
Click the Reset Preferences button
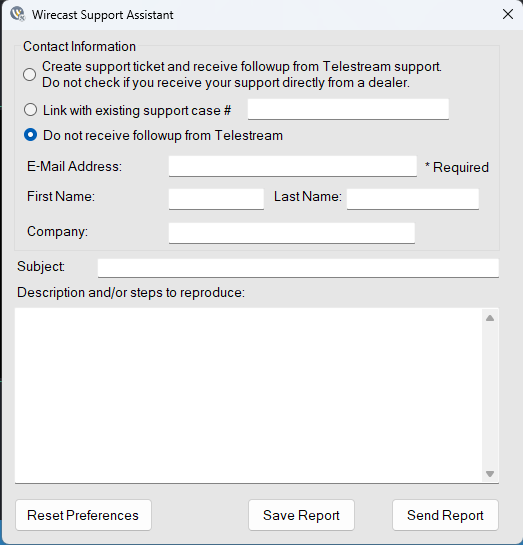pyautogui.click(x=83, y=515)
